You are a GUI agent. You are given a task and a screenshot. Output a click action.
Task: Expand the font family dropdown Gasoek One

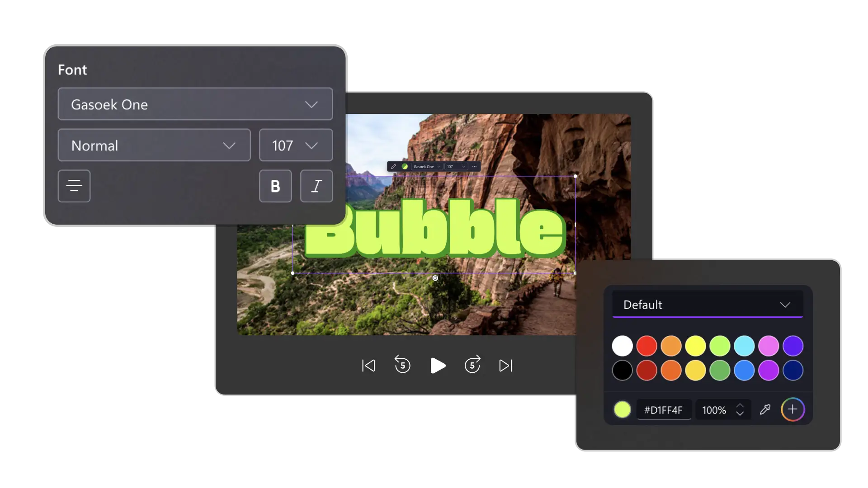pyautogui.click(x=195, y=103)
